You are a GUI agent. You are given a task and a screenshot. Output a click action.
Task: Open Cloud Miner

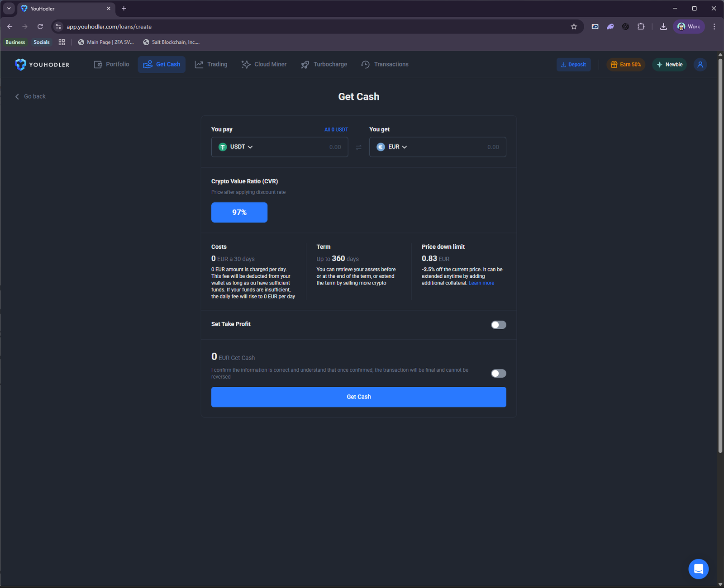[264, 64]
